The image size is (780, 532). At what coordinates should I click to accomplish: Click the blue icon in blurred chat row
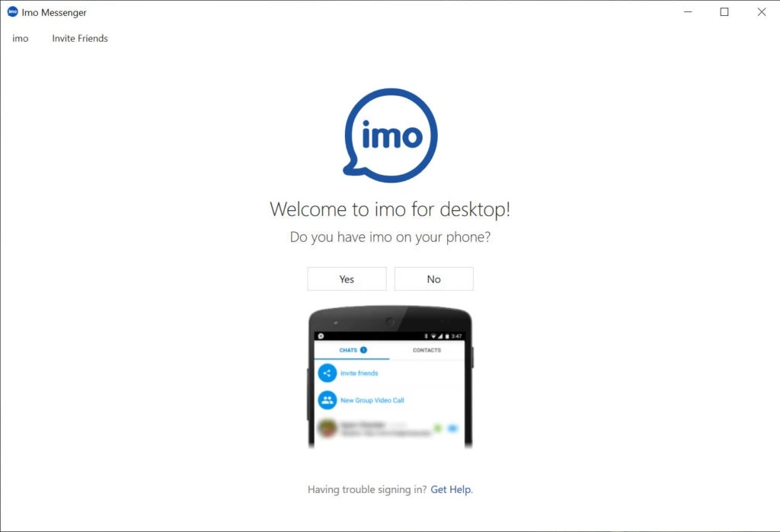452,428
